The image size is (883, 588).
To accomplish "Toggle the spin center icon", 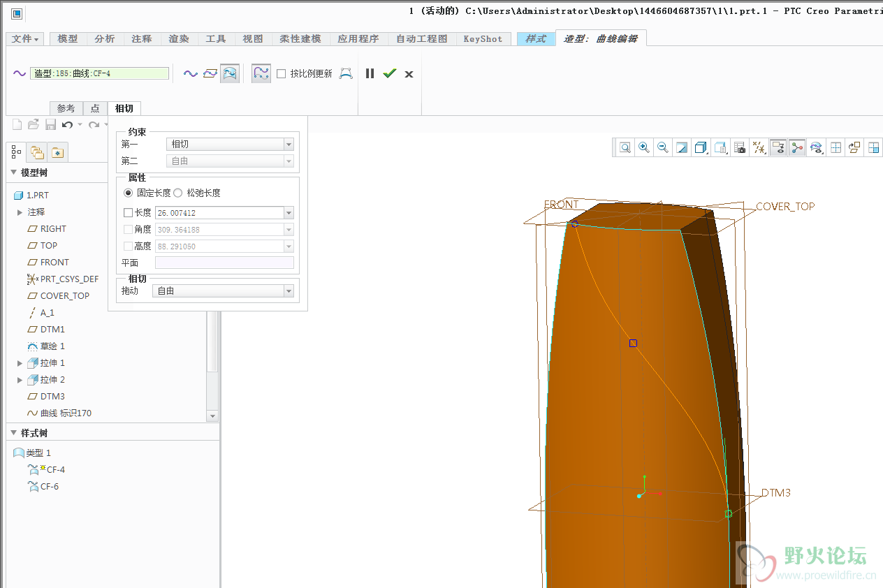I will [x=797, y=147].
